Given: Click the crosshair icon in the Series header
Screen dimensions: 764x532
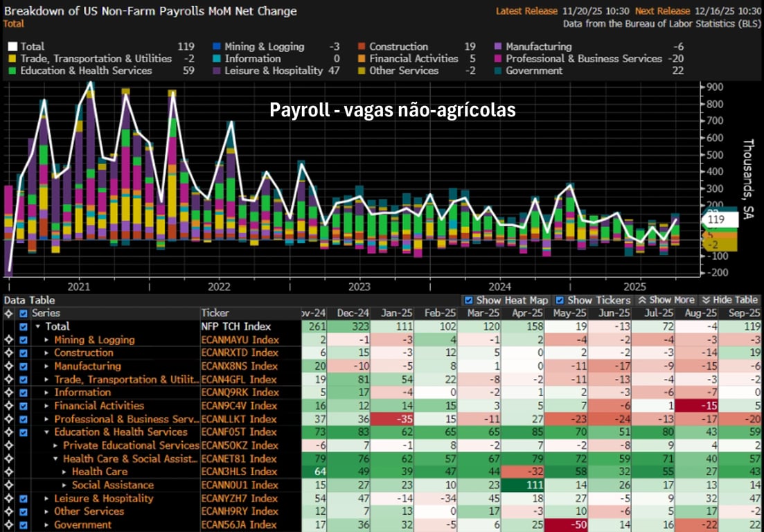Looking at the screenshot, I should (x=8, y=313).
